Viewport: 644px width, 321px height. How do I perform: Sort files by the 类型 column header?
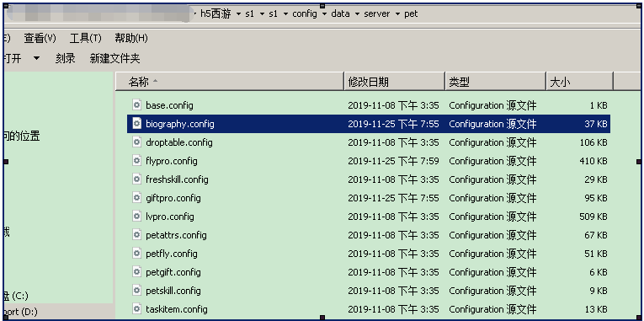pos(496,82)
